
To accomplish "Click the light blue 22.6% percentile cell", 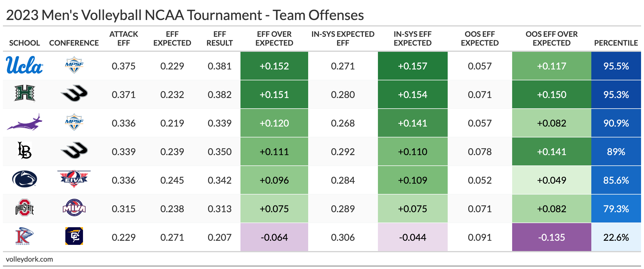I will pyautogui.click(x=616, y=237).
